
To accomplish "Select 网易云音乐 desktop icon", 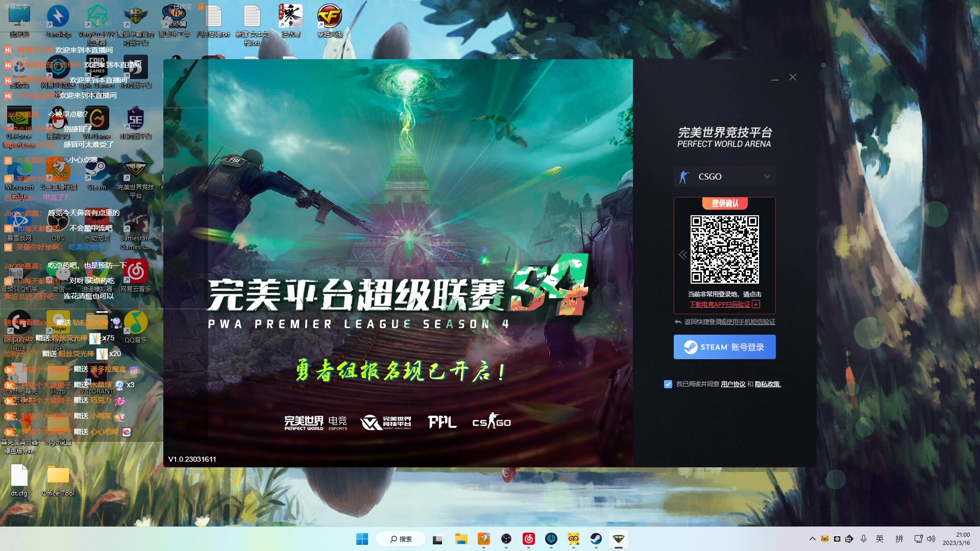I will click(x=136, y=276).
